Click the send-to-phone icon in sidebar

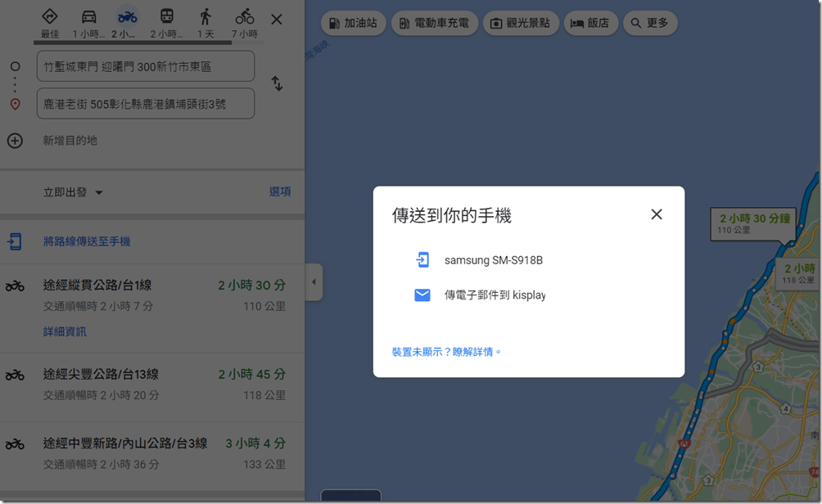click(x=15, y=241)
